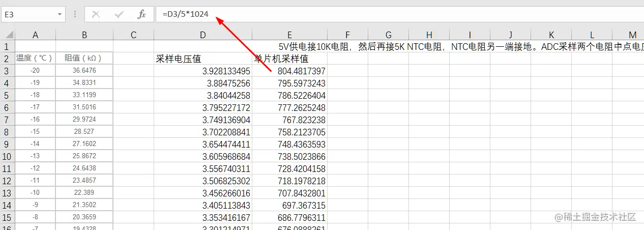Click the 采样电压值 header cell
Image resolution: width=644 pixels, height=230 pixels.
click(203, 59)
